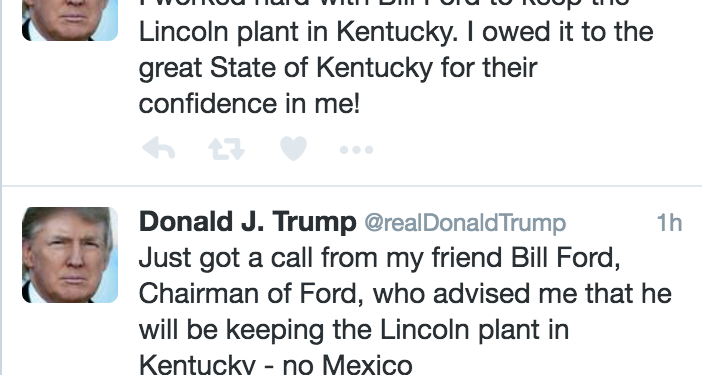
Task: Open the @realDonaldTrump handle link
Action: click(x=465, y=223)
